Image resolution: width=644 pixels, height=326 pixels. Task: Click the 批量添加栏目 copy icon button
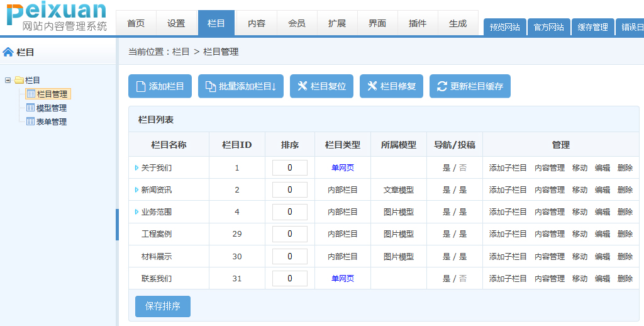(211, 87)
